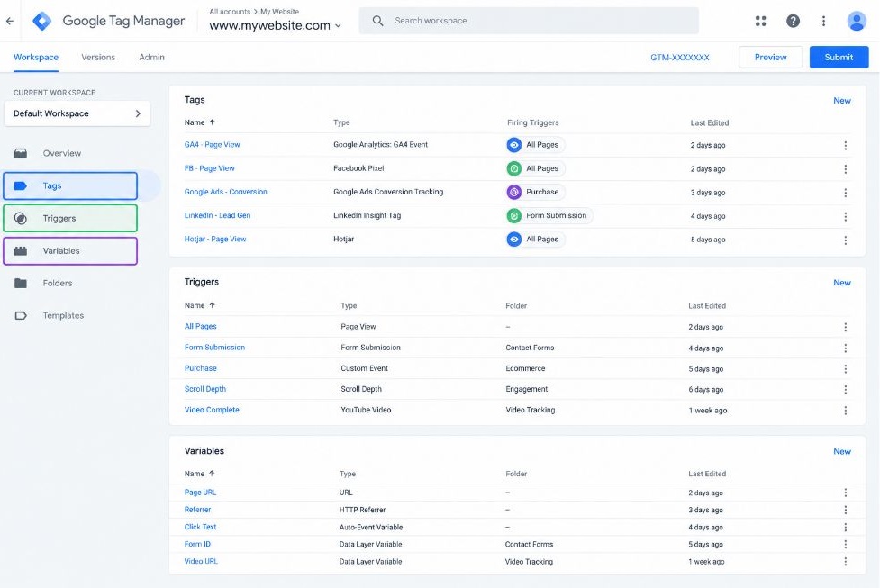
Task: Open more options for the GA4 - Page View tag
Action: pos(845,145)
